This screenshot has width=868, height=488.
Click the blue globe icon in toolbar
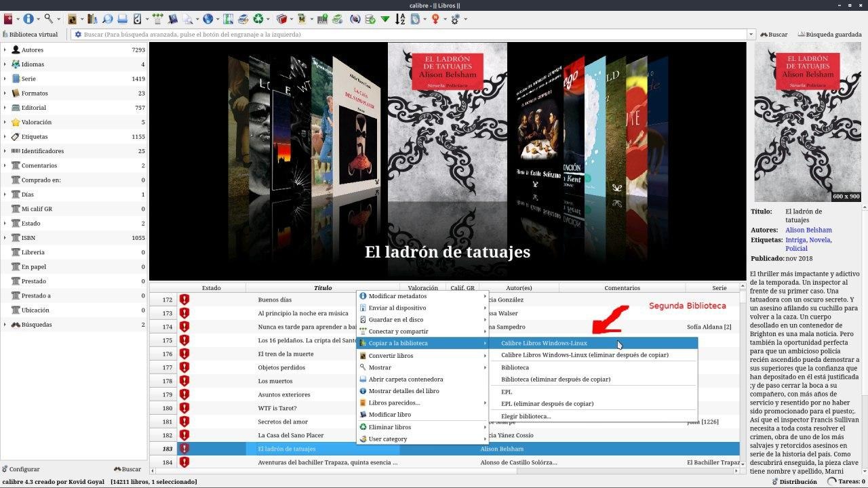[x=208, y=19]
